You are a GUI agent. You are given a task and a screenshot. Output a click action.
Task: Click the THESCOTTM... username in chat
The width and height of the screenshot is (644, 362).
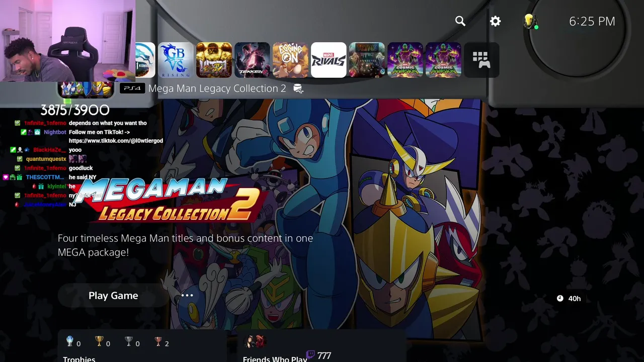[45, 177]
